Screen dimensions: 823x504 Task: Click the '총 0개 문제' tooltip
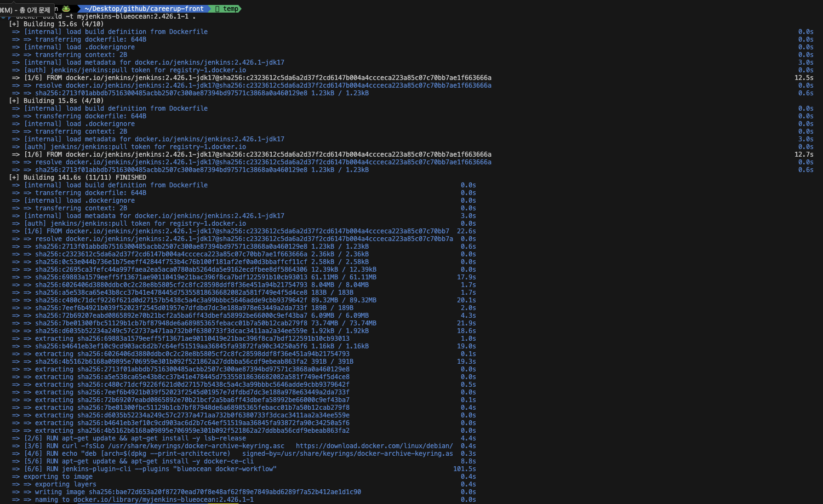27,10
